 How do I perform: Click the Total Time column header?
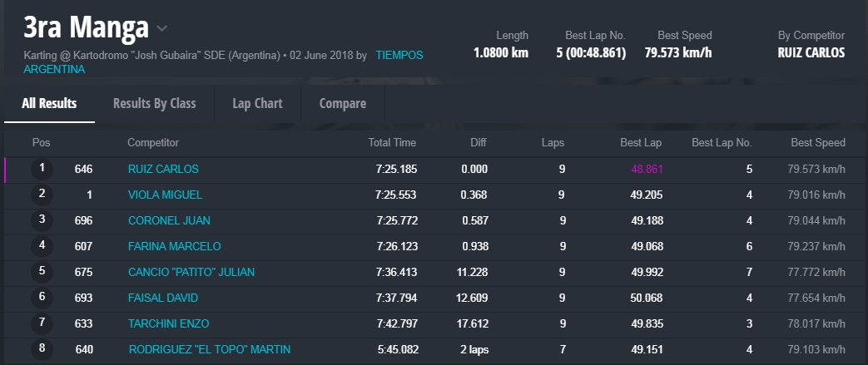(x=392, y=143)
